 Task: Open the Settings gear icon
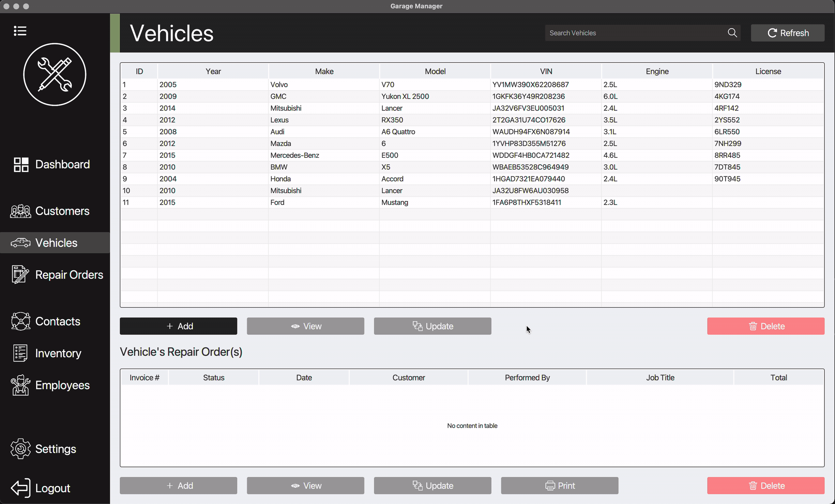point(20,449)
